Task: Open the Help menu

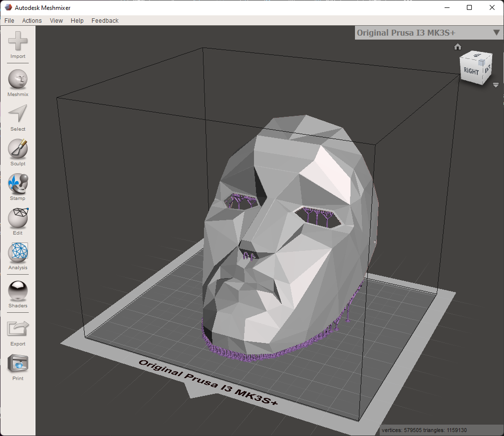Action: click(77, 20)
